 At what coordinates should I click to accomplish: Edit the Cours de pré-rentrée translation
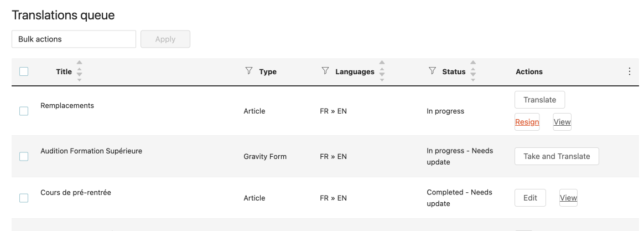pos(530,198)
